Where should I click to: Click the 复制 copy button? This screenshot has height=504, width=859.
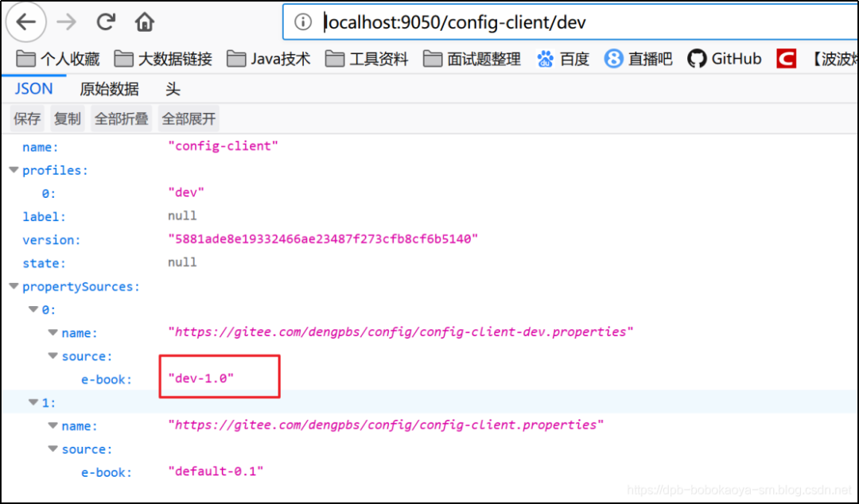[x=68, y=118]
